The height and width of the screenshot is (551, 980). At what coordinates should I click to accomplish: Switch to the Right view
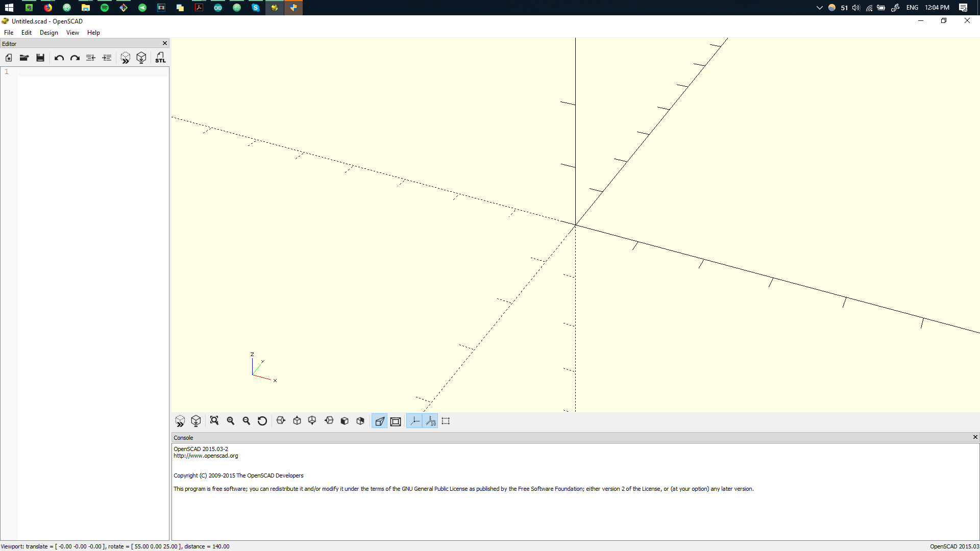pos(281,421)
